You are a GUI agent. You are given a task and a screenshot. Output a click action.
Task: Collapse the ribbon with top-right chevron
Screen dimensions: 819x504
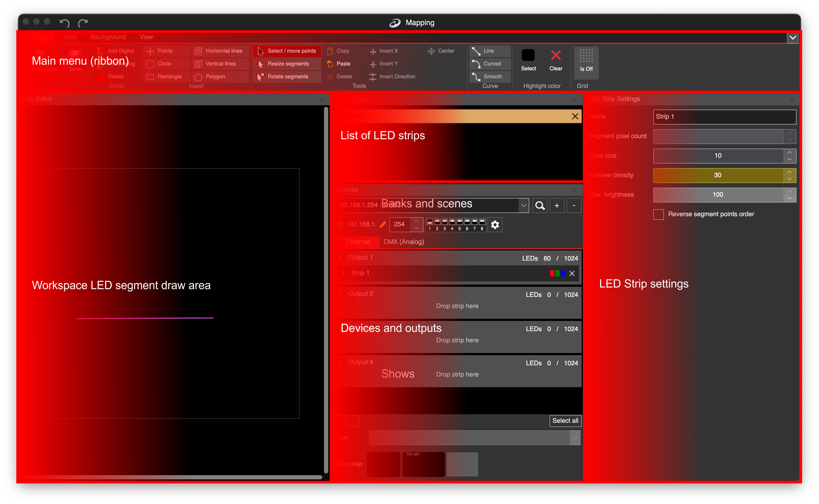tap(793, 37)
